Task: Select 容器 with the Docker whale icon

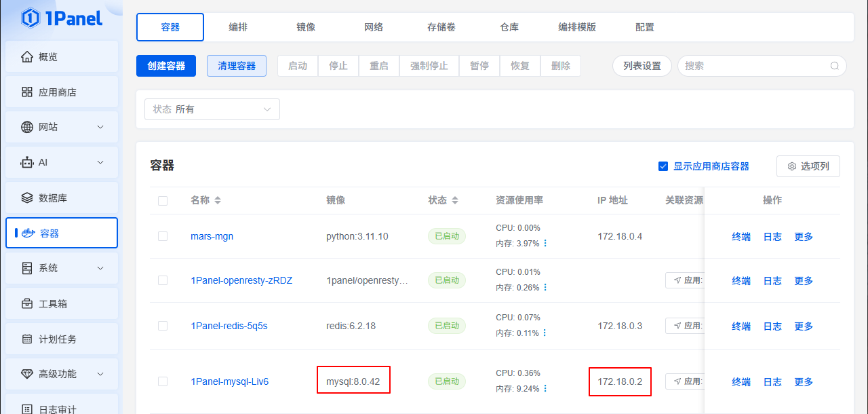Action: pyautogui.click(x=62, y=233)
